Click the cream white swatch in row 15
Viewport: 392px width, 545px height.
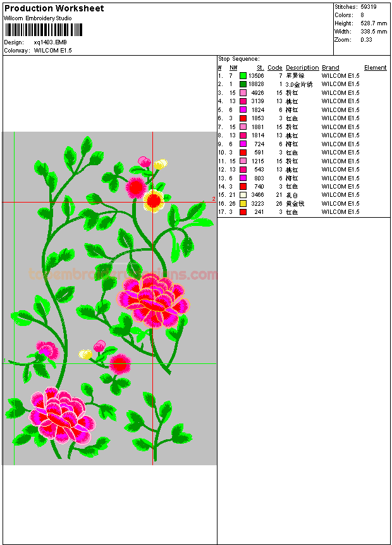click(x=243, y=195)
